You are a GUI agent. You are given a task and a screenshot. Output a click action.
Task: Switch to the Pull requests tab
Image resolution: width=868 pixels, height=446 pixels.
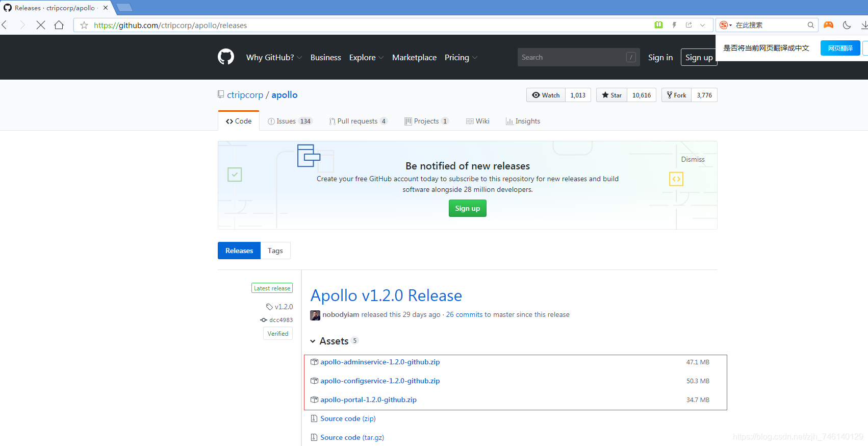[358, 121]
